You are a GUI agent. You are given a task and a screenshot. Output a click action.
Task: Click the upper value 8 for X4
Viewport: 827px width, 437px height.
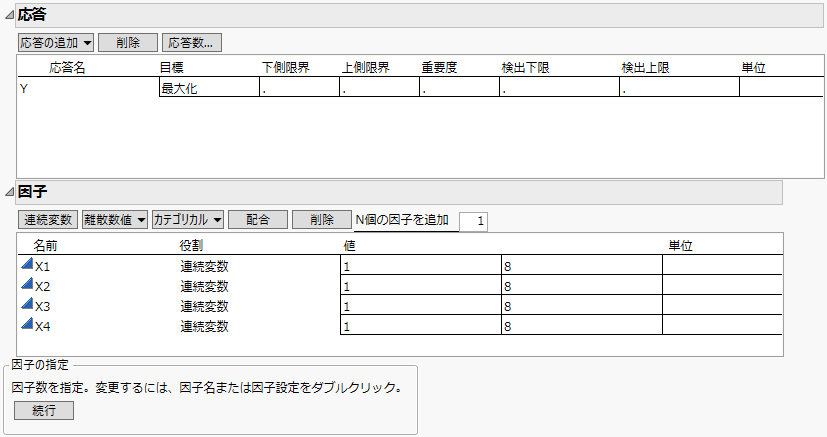(582, 325)
